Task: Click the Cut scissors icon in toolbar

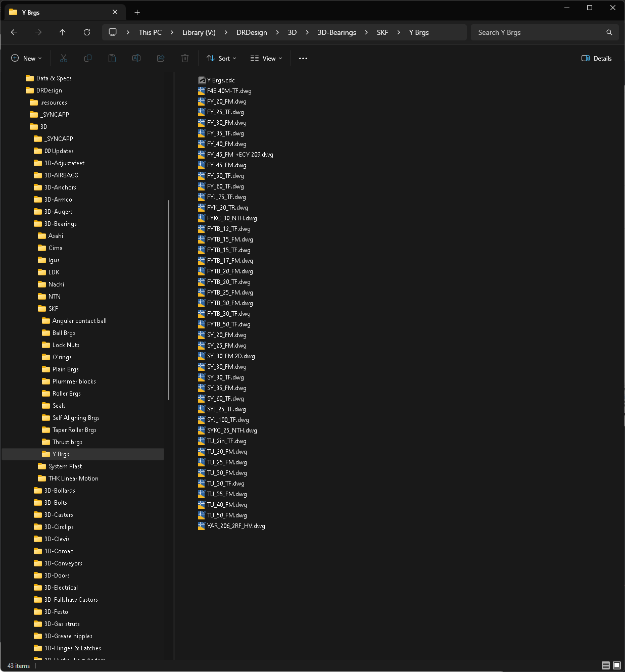Action: coord(64,59)
